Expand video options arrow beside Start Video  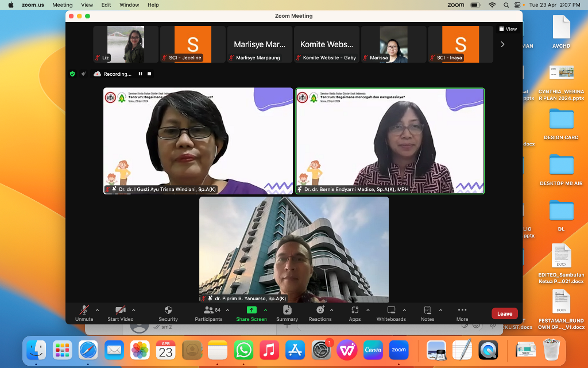coord(133,310)
